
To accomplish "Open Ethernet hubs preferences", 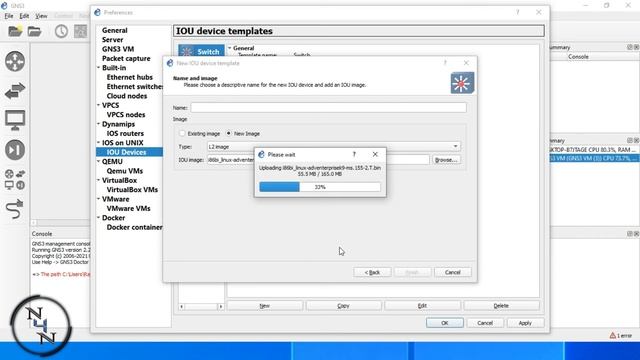I will point(129,77).
